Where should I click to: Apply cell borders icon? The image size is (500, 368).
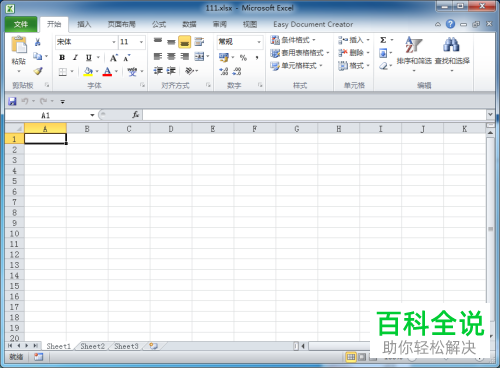63,72
